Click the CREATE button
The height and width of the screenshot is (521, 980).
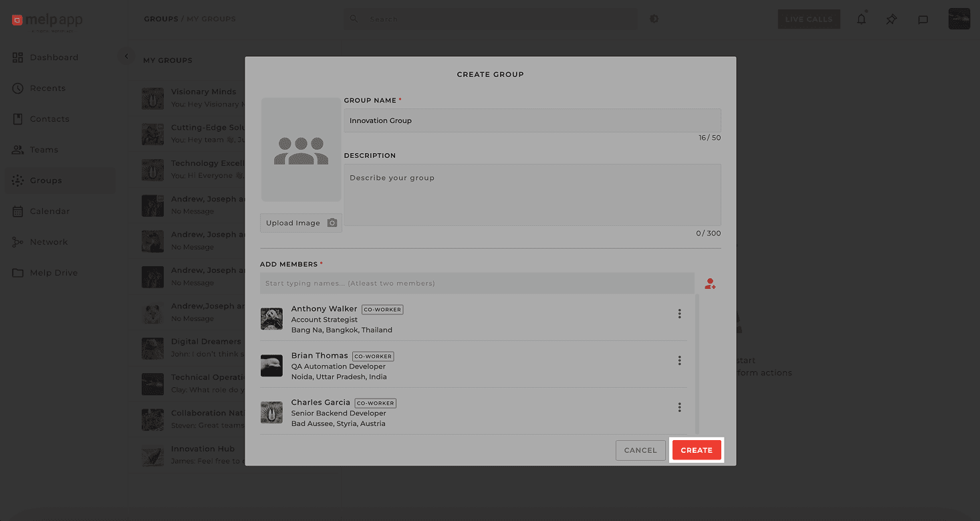pyautogui.click(x=696, y=450)
